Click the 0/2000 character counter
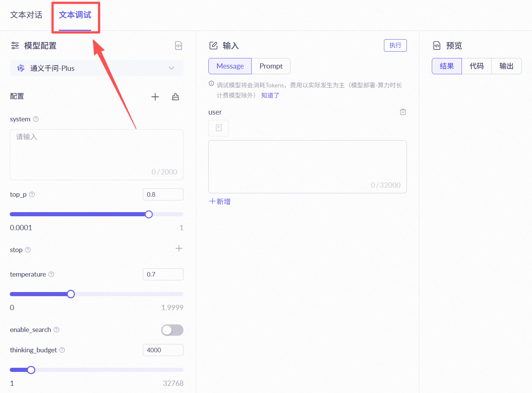 click(x=164, y=172)
